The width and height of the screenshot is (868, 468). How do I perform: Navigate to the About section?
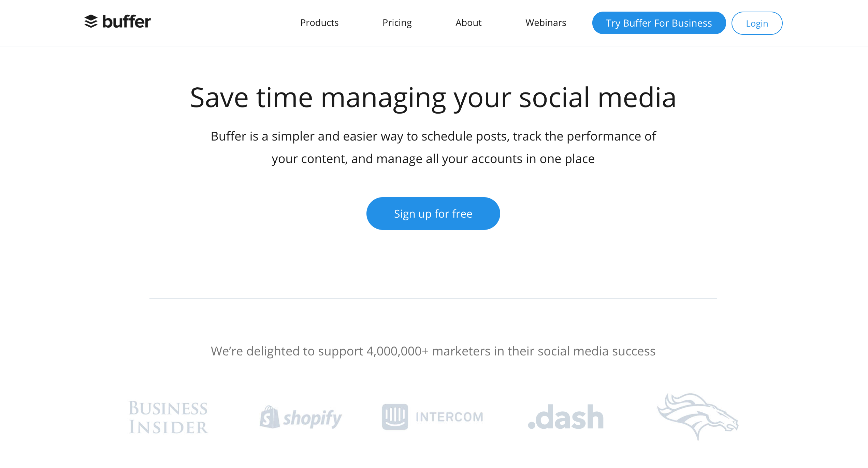pyautogui.click(x=468, y=23)
